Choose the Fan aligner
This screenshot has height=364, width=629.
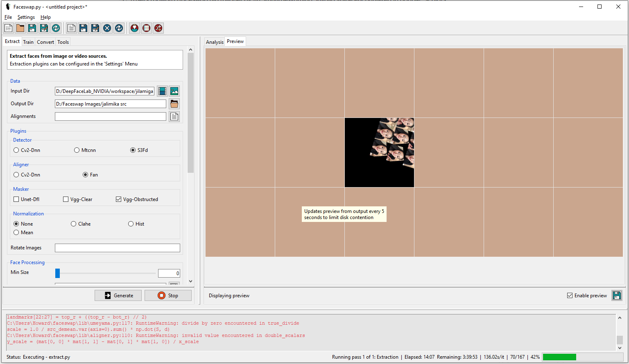click(x=91, y=175)
